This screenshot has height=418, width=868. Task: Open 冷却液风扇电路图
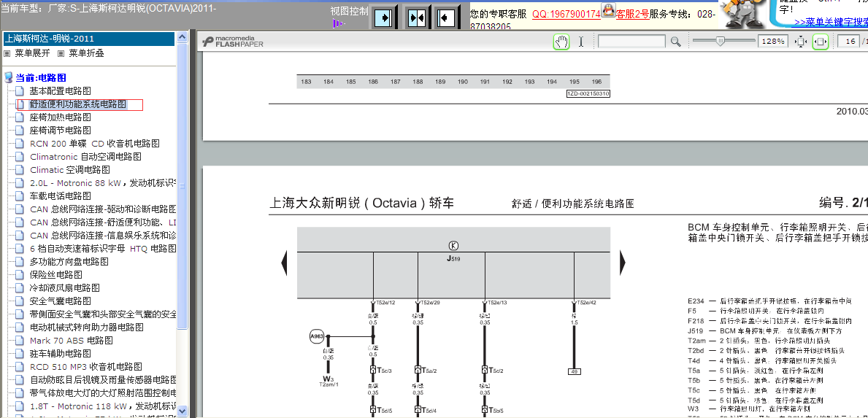coord(65,288)
